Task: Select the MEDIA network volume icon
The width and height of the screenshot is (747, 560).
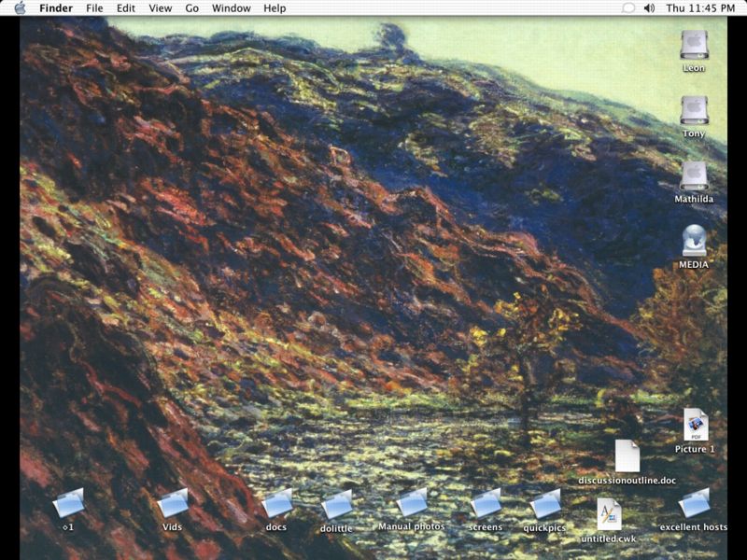Action: [x=694, y=241]
